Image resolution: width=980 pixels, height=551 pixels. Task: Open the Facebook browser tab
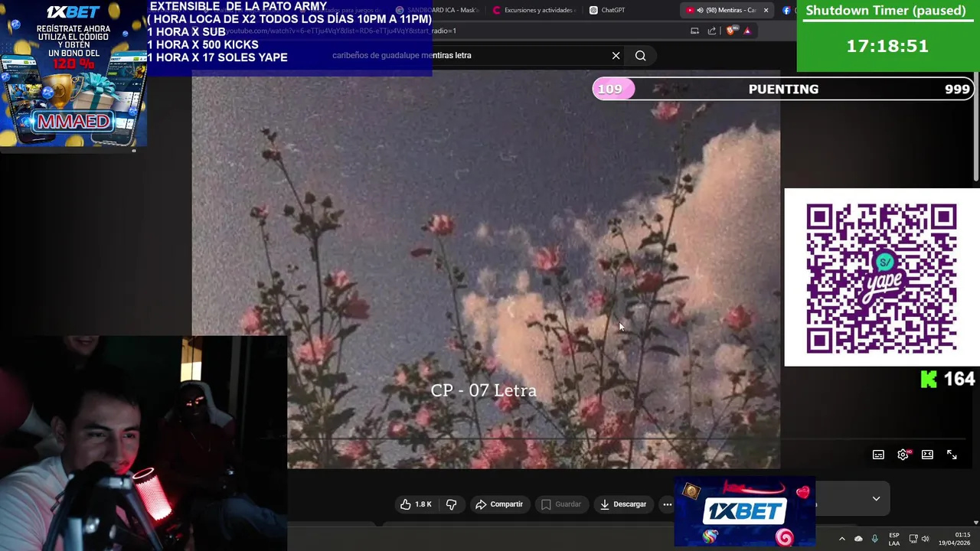pos(786,10)
